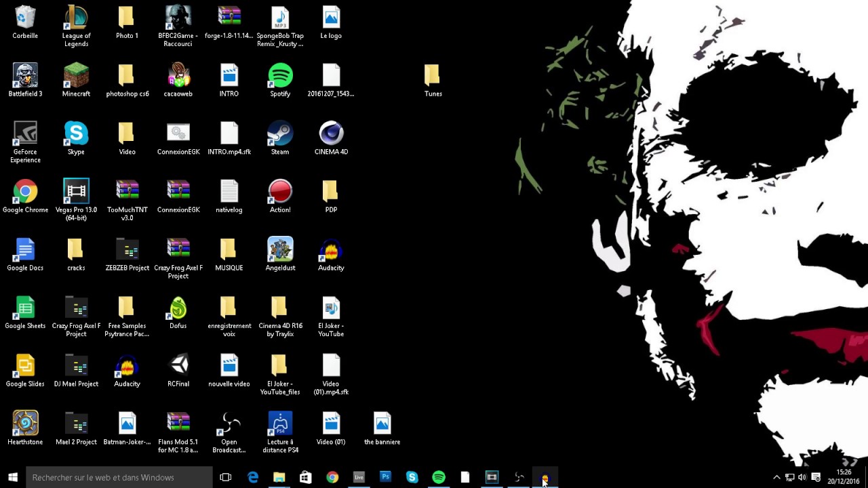Open the GeForce Experience shortcut
Screen dimensions: 868x488
coord(25,142)
